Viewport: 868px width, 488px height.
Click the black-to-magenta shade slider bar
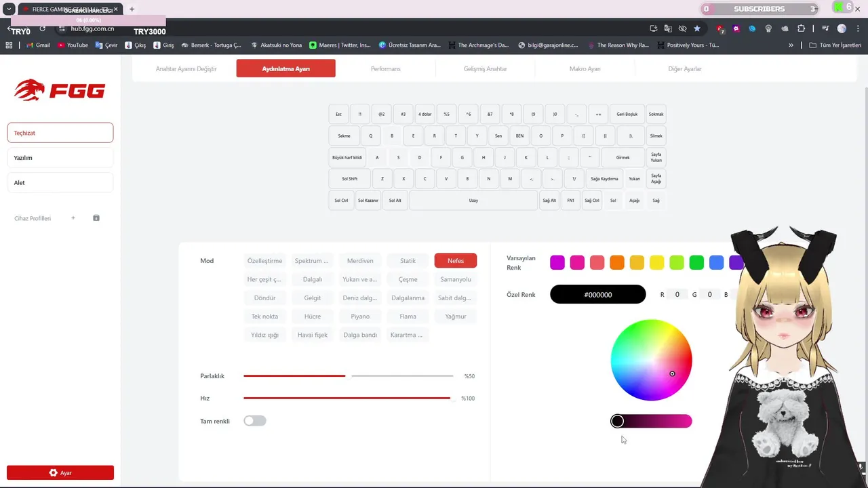click(x=651, y=422)
